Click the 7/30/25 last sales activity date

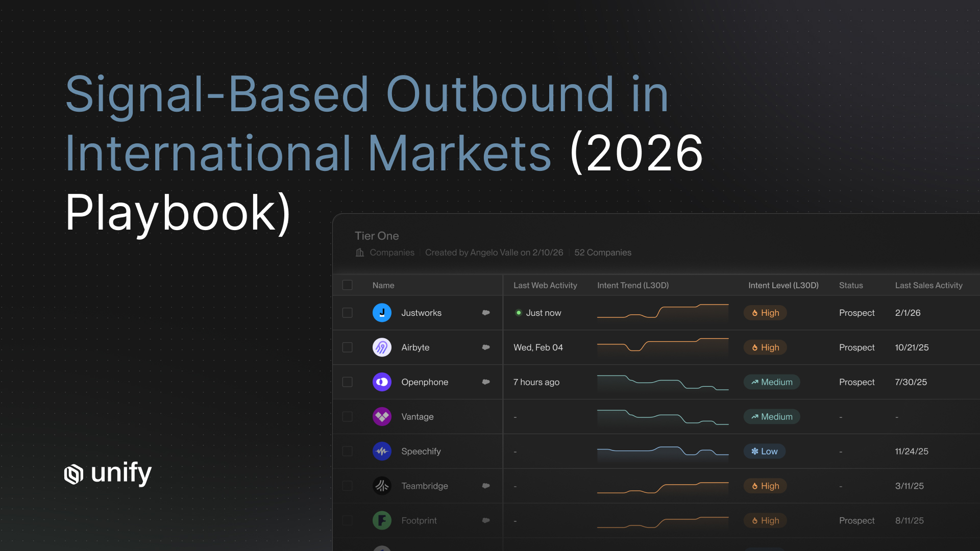[x=911, y=382]
